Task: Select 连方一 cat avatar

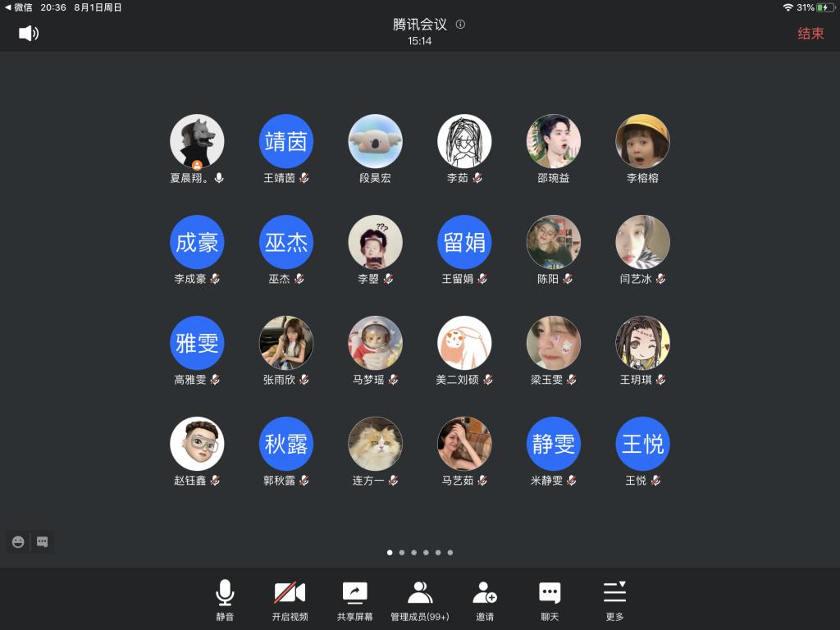Action: click(x=376, y=444)
